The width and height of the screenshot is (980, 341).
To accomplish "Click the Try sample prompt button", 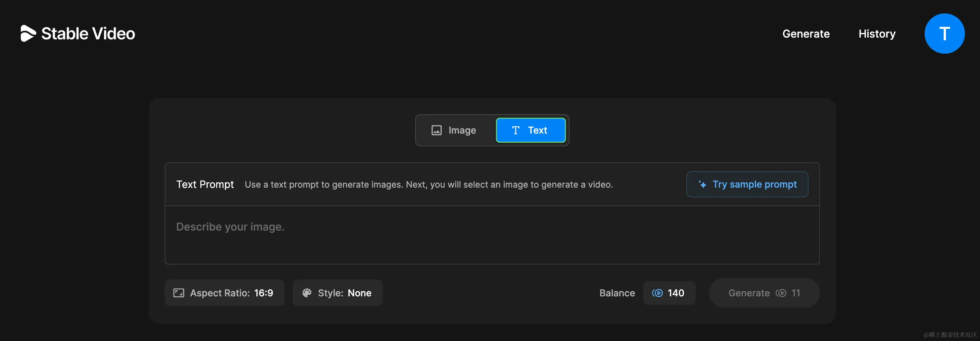I will [x=747, y=184].
